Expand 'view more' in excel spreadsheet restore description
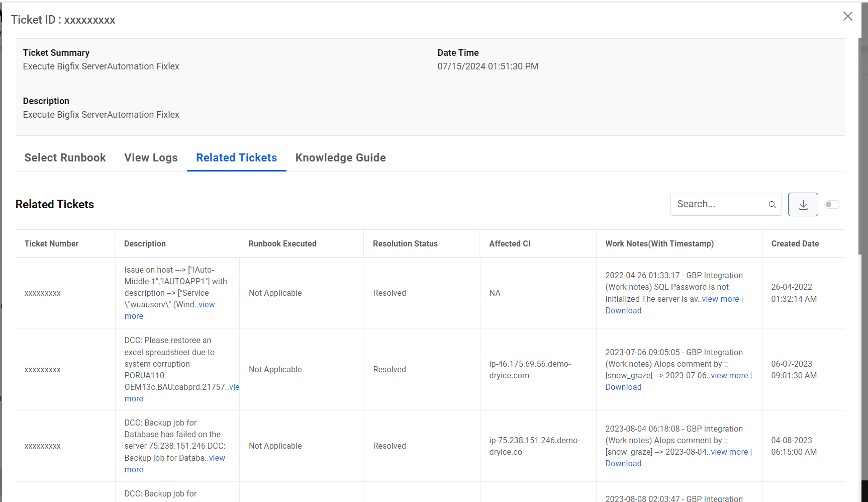Screen dimensions: 868x502 coord(234,387)
